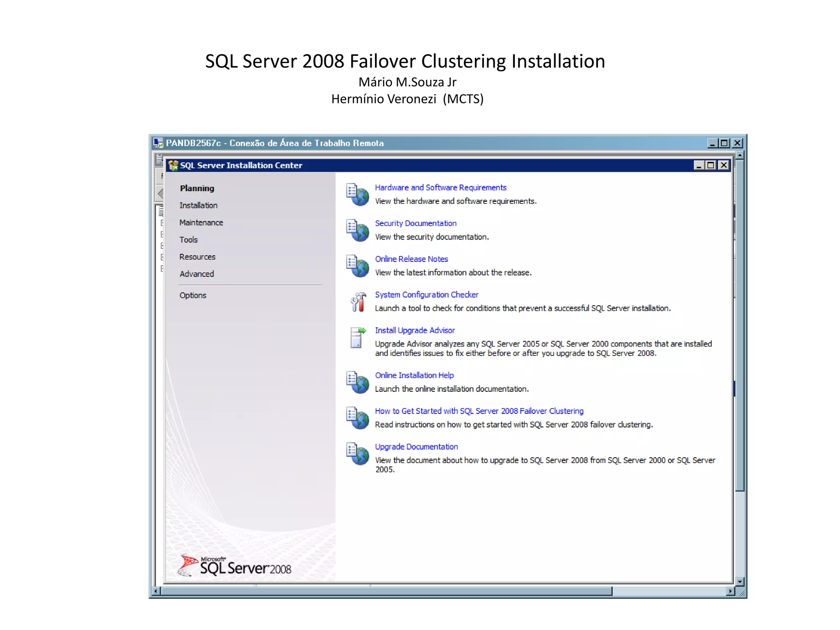Click the Online Release Notes document icon
This screenshot has width=840, height=630.
tap(358, 266)
